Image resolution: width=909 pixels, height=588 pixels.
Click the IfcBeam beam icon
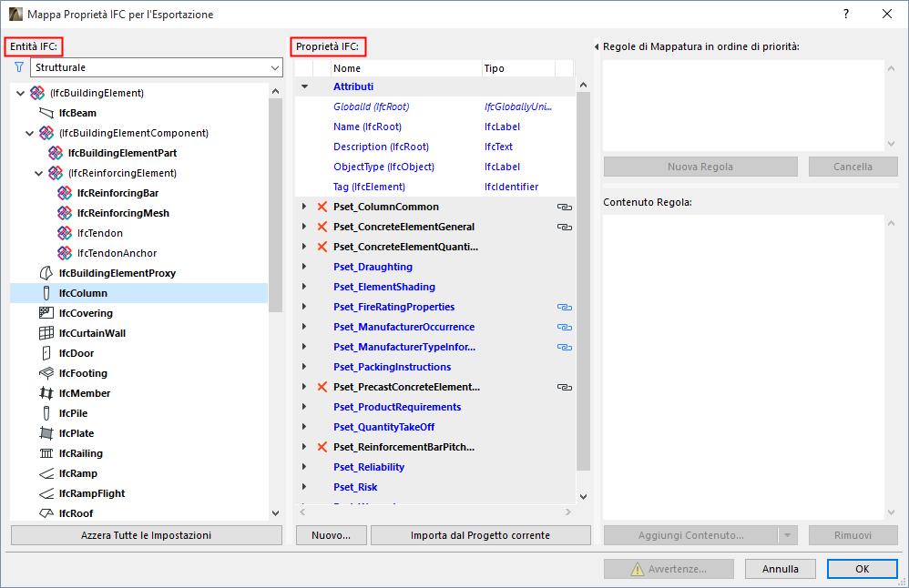coord(46,113)
